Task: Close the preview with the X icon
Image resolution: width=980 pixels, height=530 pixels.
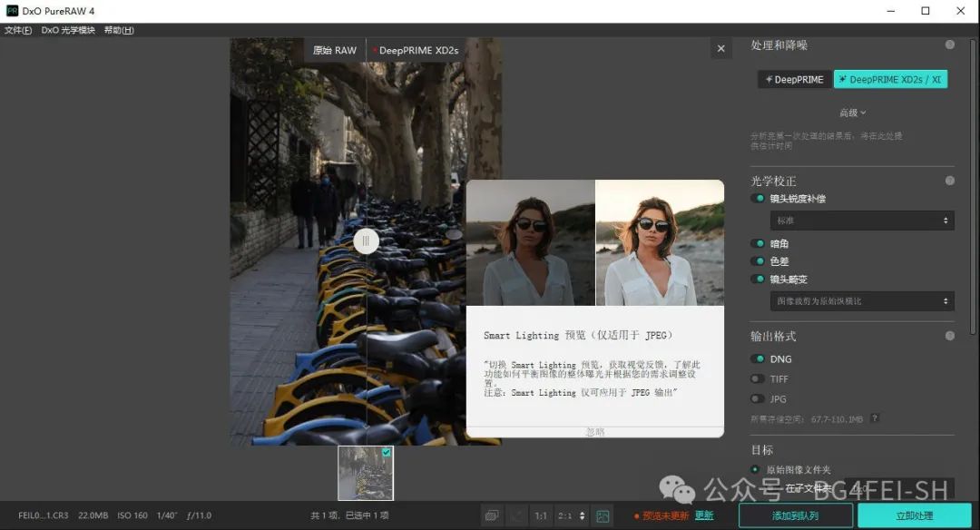Action: [x=720, y=49]
